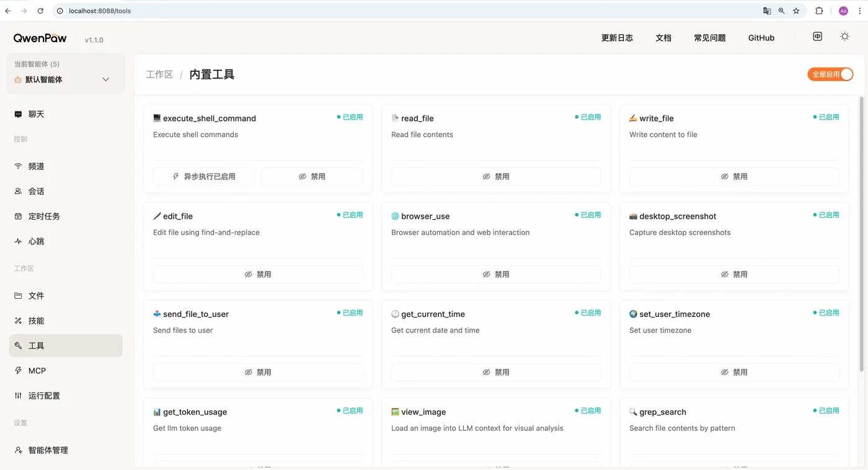
Task: Click the grep_search magnifier icon
Action: tap(633, 412)
